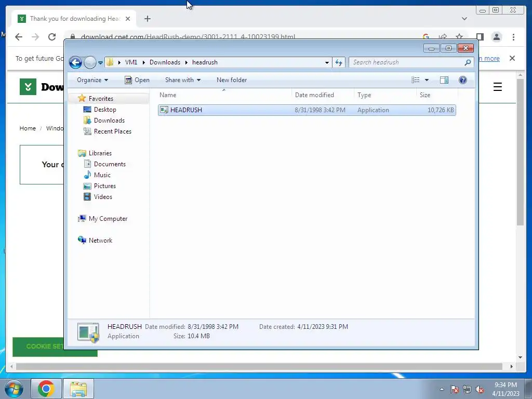Switch to Chrome in the taskbar

pos(46,389)
